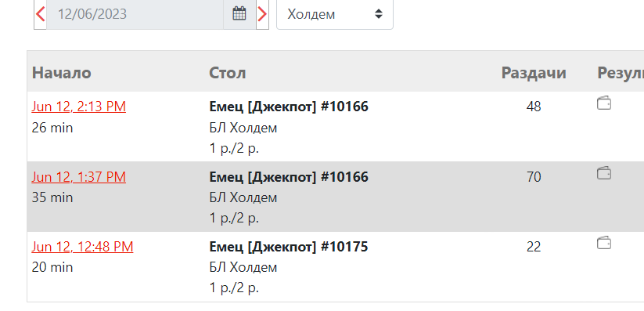The width and height of the screenshot is (644, 311).
Task: Click the 12/06/2023 date field
Action: point(135,14)
